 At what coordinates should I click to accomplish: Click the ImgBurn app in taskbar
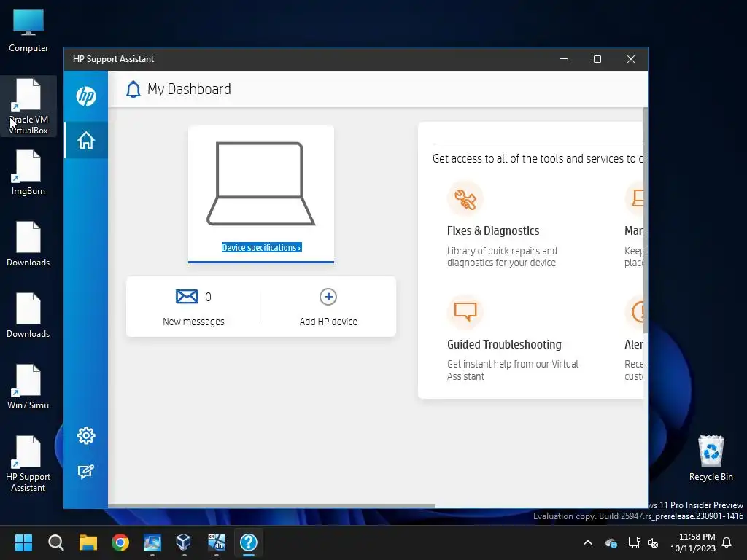[216, 542]
